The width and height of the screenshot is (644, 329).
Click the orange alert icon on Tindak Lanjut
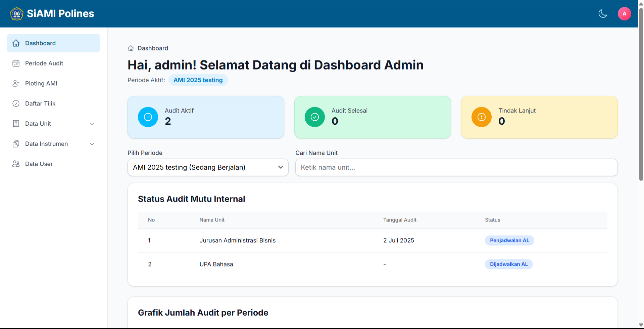coord(482,117)
